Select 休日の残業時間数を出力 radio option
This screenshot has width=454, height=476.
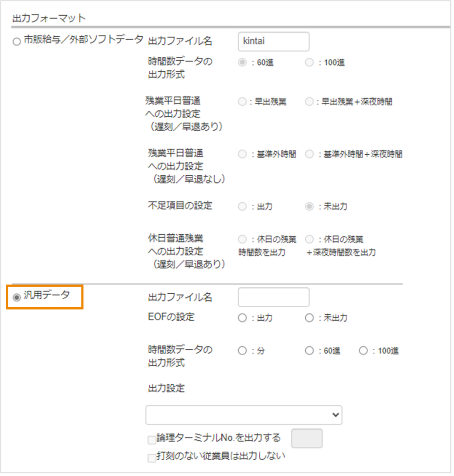pyautogui.click(x=242, y=239)
